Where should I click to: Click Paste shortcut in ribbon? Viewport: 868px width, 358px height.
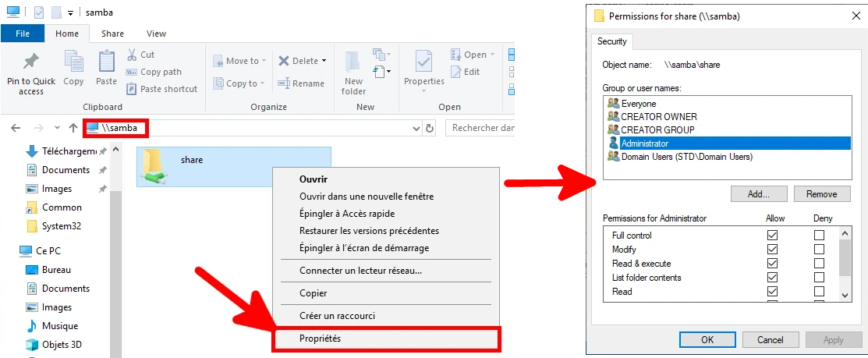[161, 89]
